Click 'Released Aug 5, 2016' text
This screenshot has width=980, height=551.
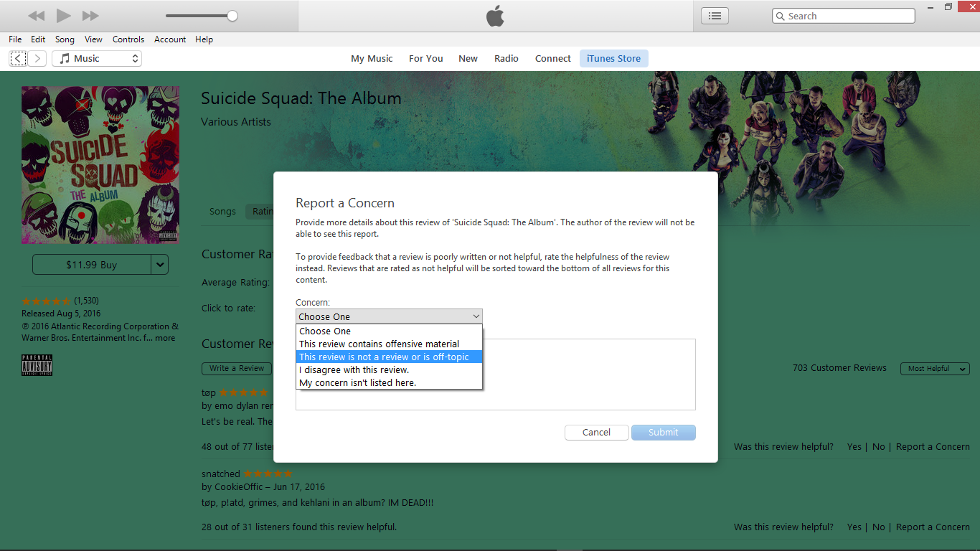(x=61, y=314)
